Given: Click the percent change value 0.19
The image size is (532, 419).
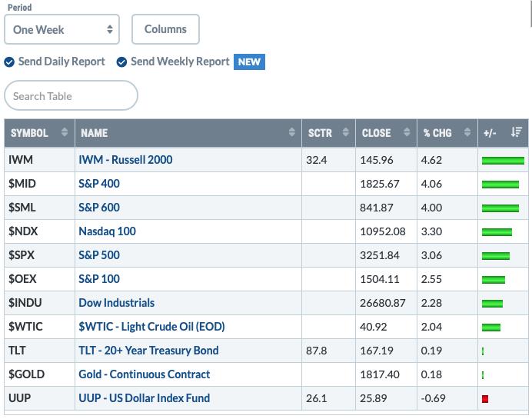Looking at the screenshot, I should coord(431,351).
